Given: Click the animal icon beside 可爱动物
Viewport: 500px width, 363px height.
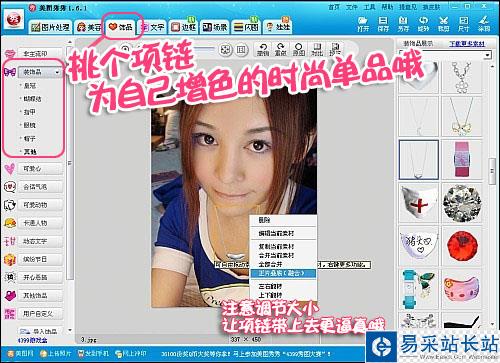Looking at the screenshot, I should pos(10,205).
